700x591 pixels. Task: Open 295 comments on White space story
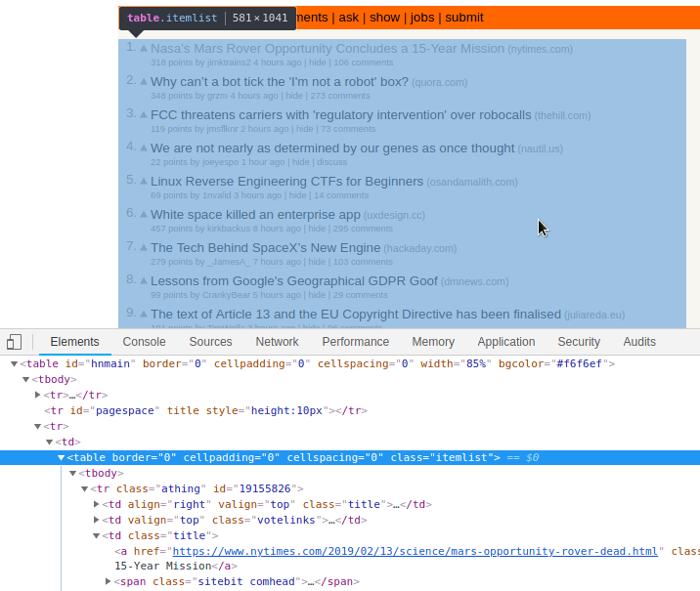(363, 229)
